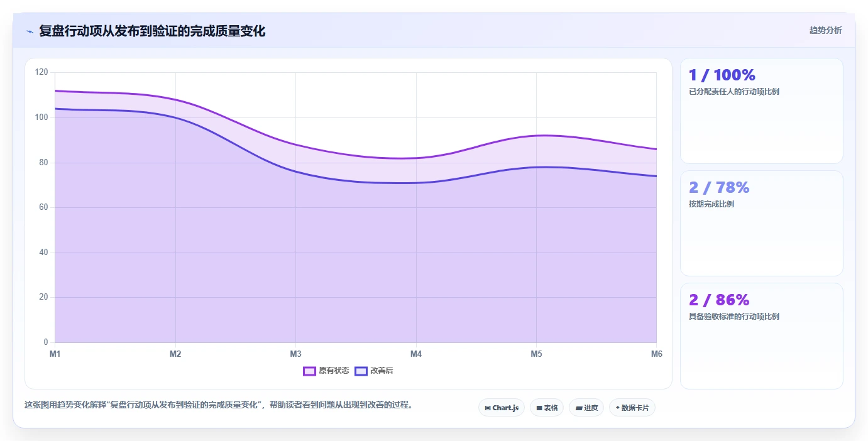Click the 120 y-axis label
The height and width of the screenshot is (441, 868).
[x=41, y=72]
